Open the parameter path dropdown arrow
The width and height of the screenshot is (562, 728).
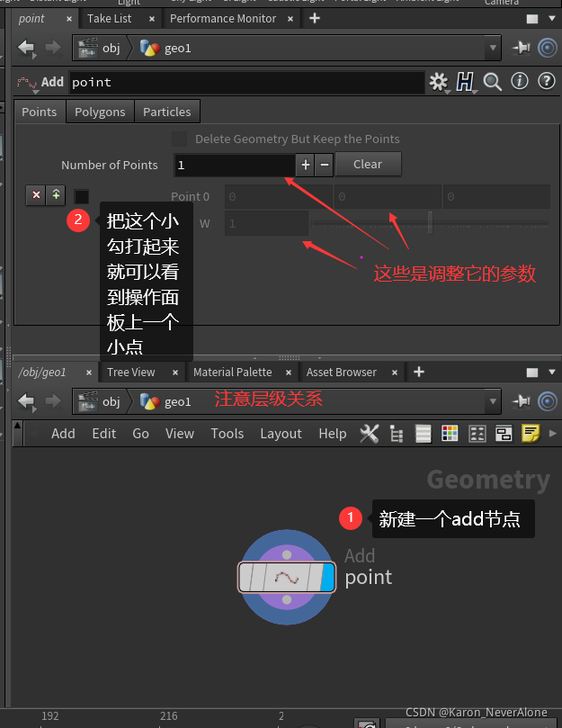[493, 48]
